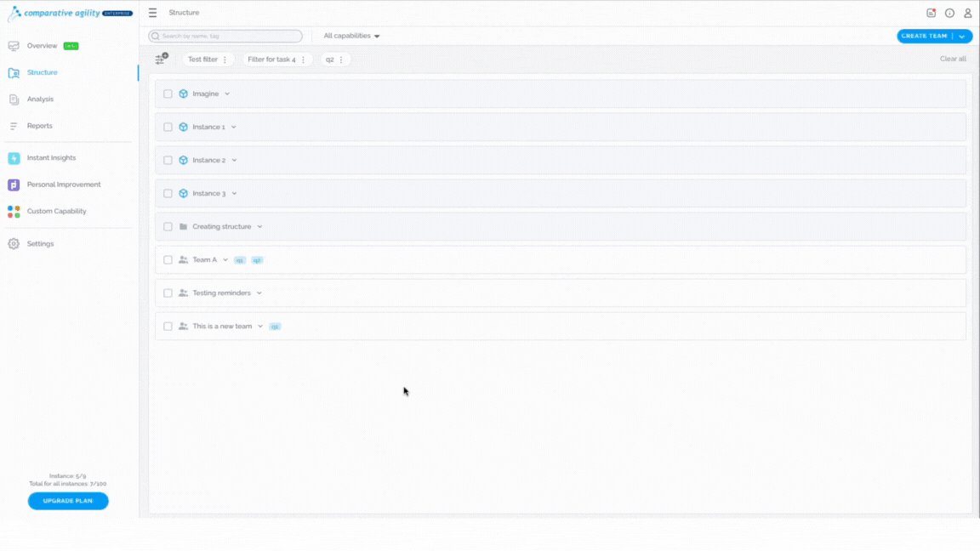Check the Creating structure row checkbox
The height and width of the screenshot is (551, 980).
(x=168, y=226)
